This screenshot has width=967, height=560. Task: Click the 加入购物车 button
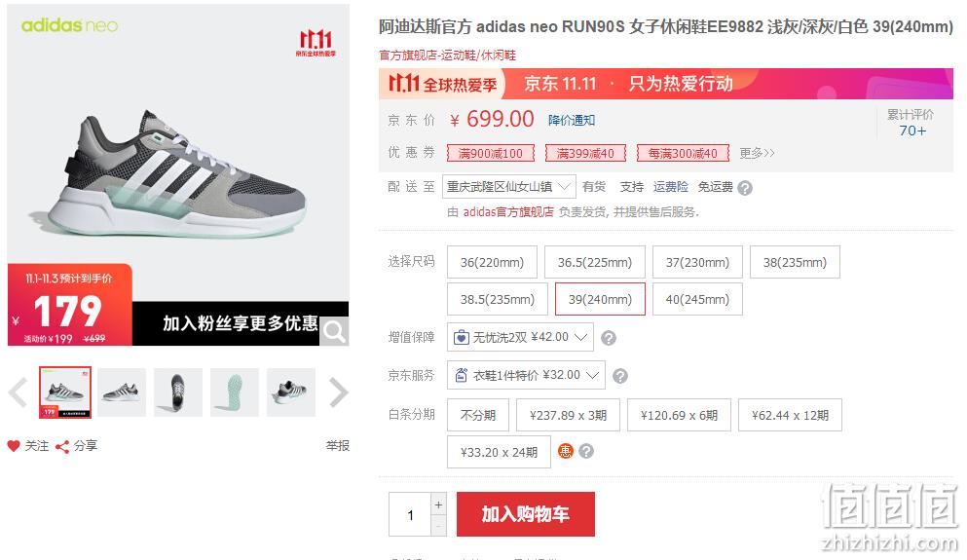click(526, 514)
